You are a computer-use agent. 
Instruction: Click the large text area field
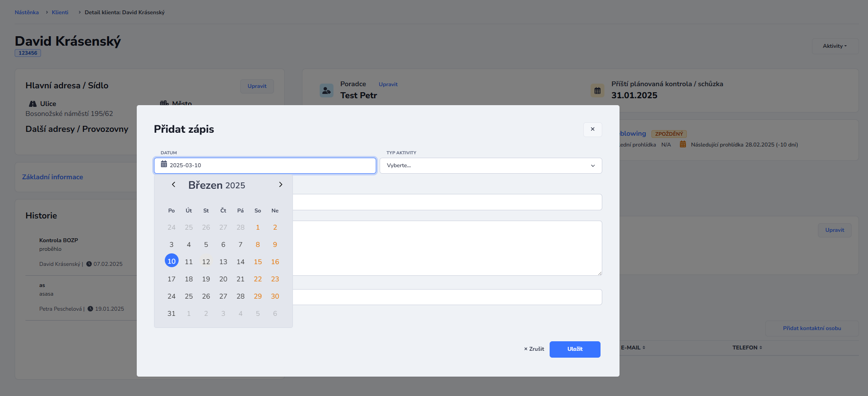[447, 248]
